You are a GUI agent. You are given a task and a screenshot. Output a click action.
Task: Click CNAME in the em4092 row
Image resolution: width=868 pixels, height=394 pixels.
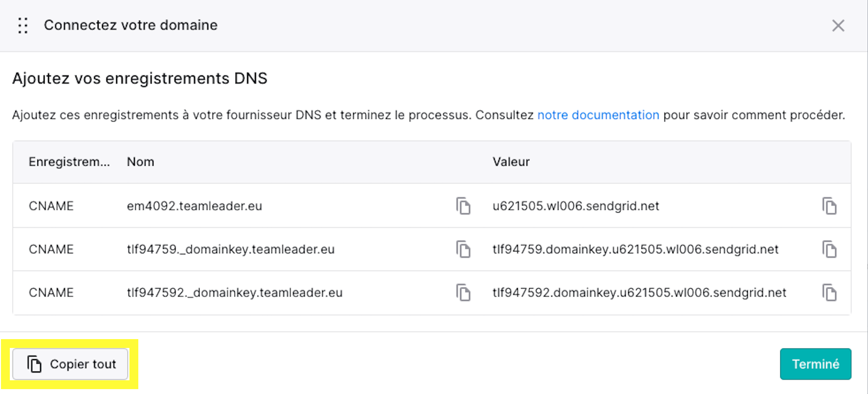pos(51,206)
